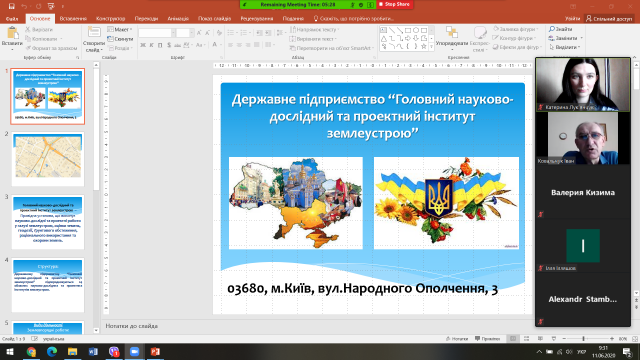Viewport: 640px width, 360px height.
Task: Start slideshow from beginning in quick access toolbar
Action: coord(51,6)
